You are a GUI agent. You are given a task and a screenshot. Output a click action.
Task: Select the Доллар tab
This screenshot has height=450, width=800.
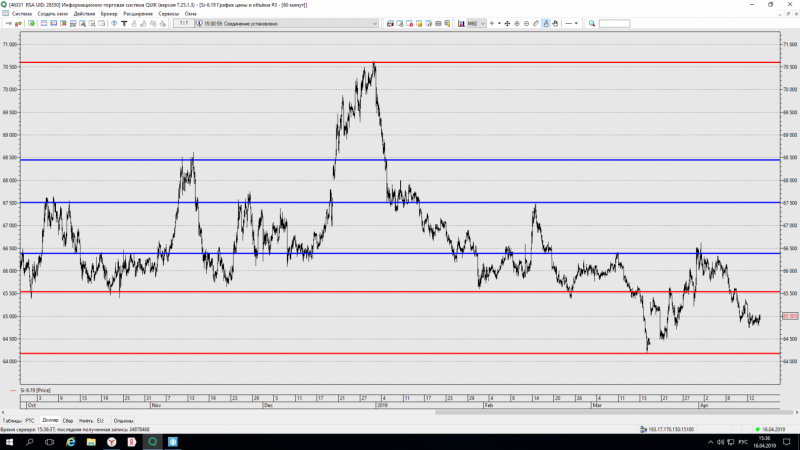coord(50,420)
